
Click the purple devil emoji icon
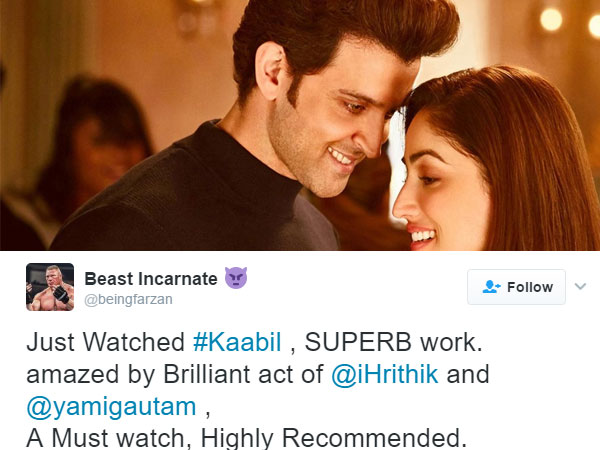tap(236, 278)
